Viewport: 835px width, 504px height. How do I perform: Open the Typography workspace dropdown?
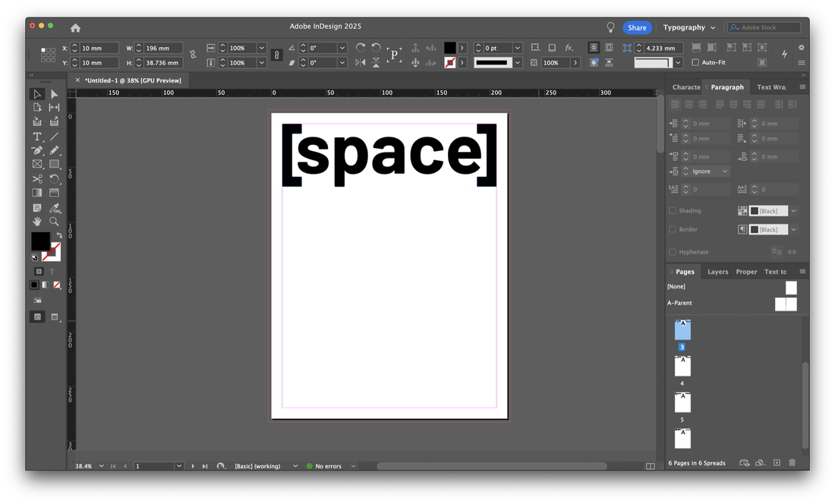[x=689, y=27]
